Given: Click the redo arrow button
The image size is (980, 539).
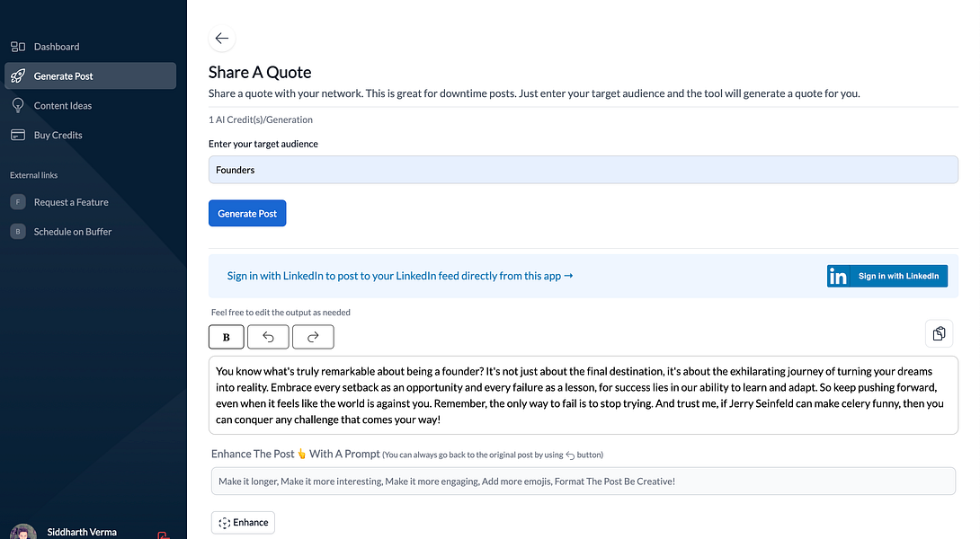Looking at the screenshot, I should coord(313,337).
